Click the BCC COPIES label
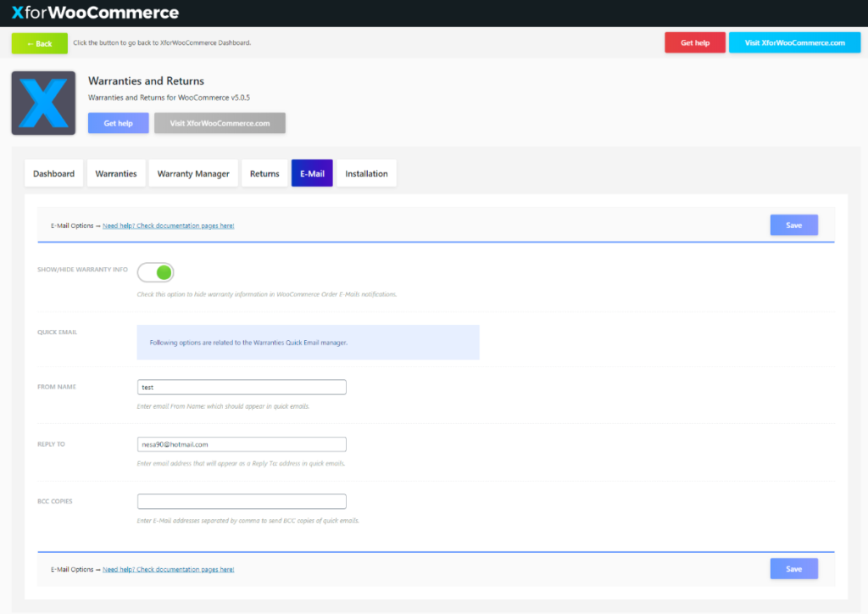The width and height of the screenshot is (868, 614). [x=55, y=501]
